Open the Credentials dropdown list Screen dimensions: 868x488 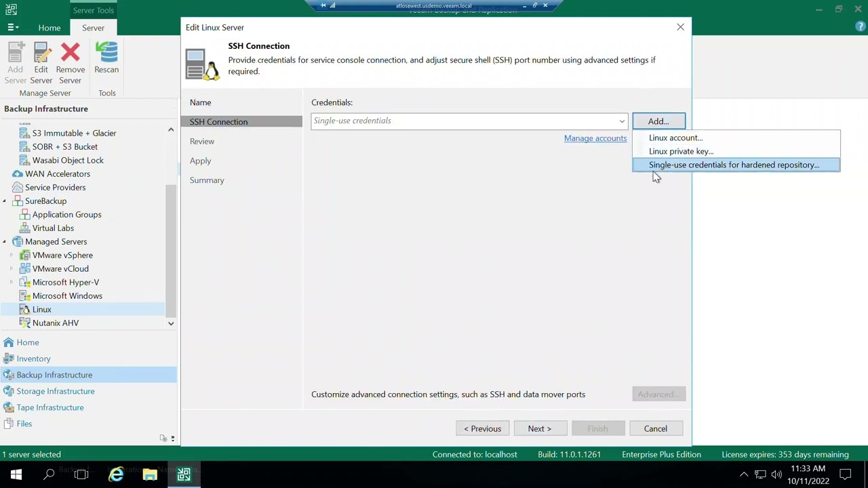(622, 121)
